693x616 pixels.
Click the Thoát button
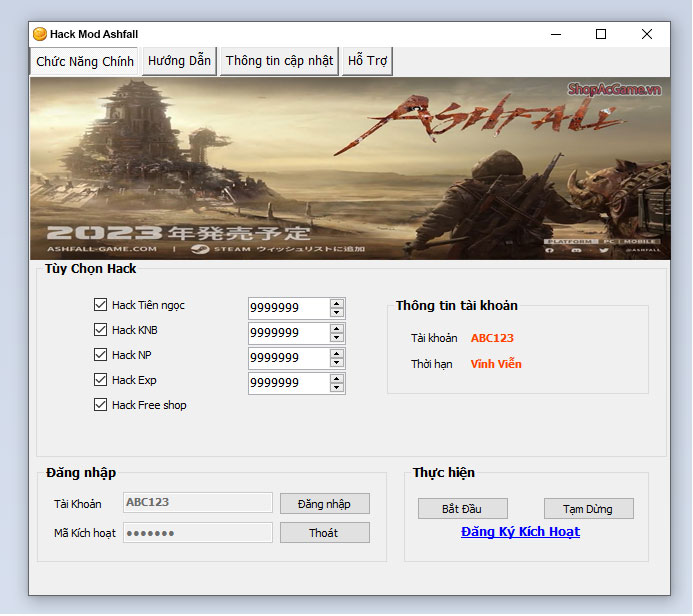coord(325,533)
